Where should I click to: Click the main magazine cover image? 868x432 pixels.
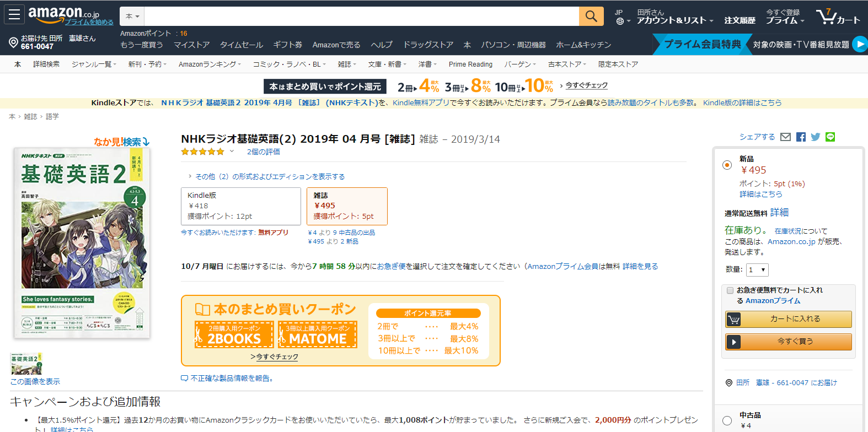click(x=82, y=242)
